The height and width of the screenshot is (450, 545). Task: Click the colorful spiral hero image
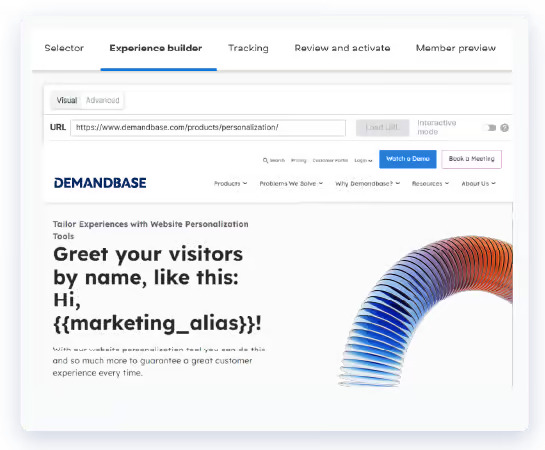425,311
